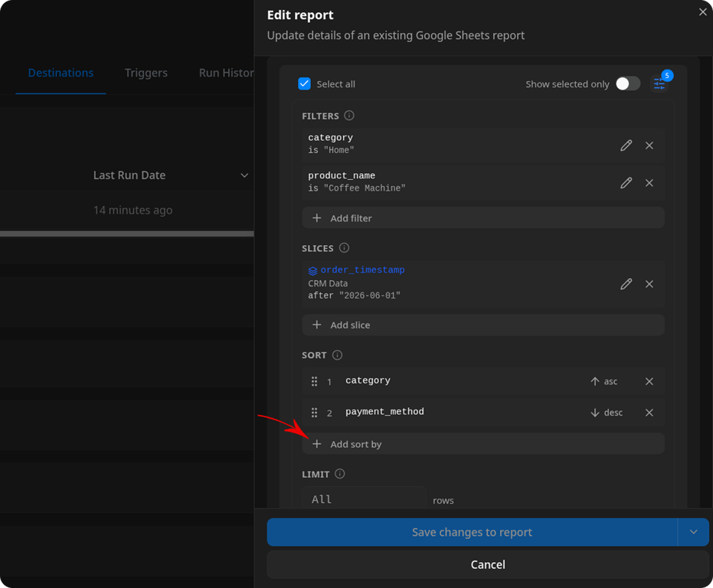This screenshot has height=588, width=713.
Task: Switch to the Destinations tab
Action: pos(61,73)
